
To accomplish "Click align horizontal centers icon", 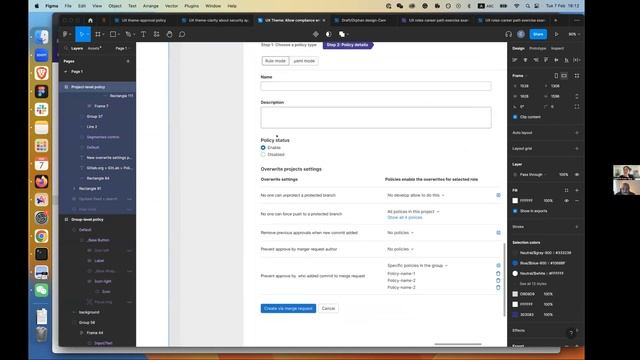I will click(525, 60).
